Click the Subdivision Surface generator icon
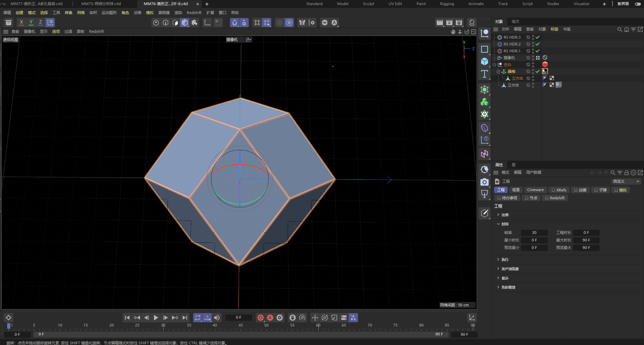Screen dimensions: 644x345 tap(485, 90)
